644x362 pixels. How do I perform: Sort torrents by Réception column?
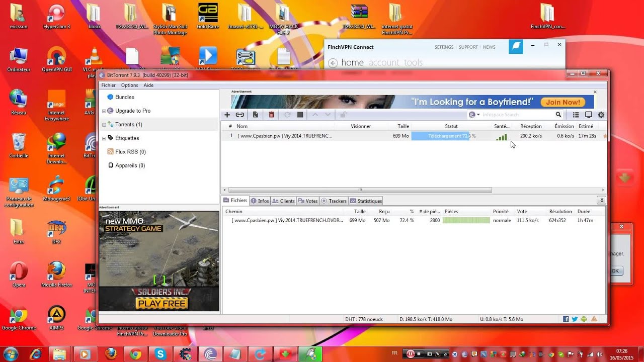tap(531, 126)
